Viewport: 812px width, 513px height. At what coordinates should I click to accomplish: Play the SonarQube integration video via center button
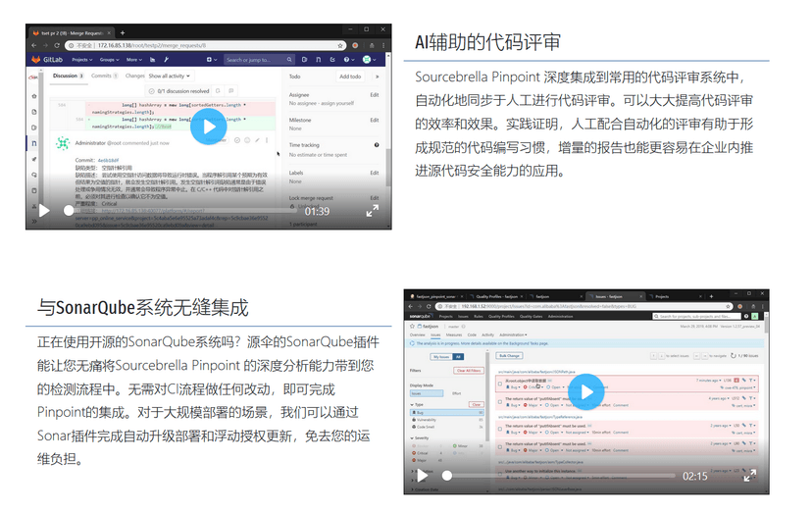pos(586,391)
